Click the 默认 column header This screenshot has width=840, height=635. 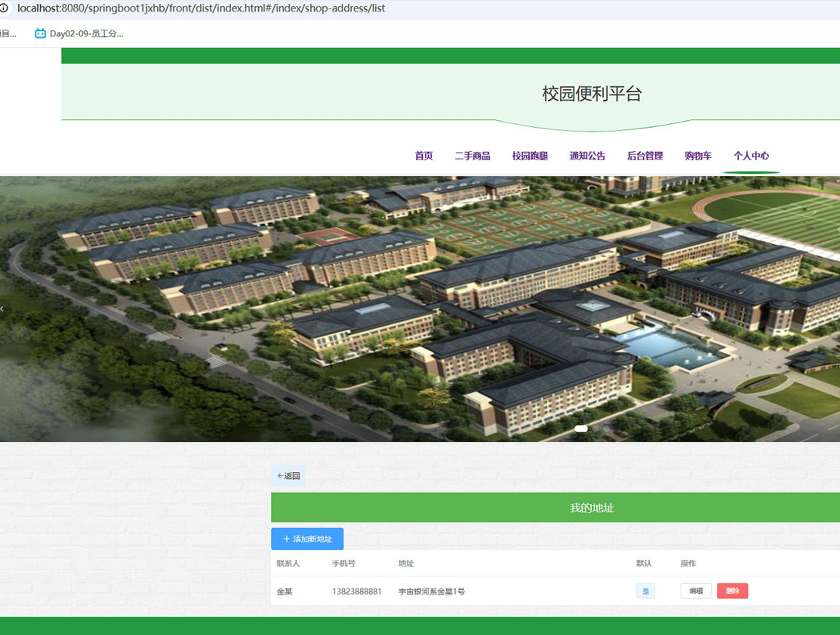644,563
